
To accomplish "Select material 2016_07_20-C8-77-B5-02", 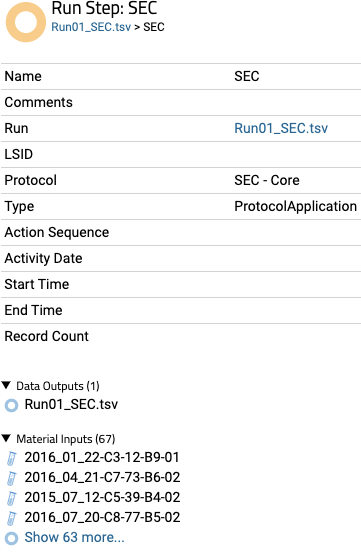I will tap(102, 517).
